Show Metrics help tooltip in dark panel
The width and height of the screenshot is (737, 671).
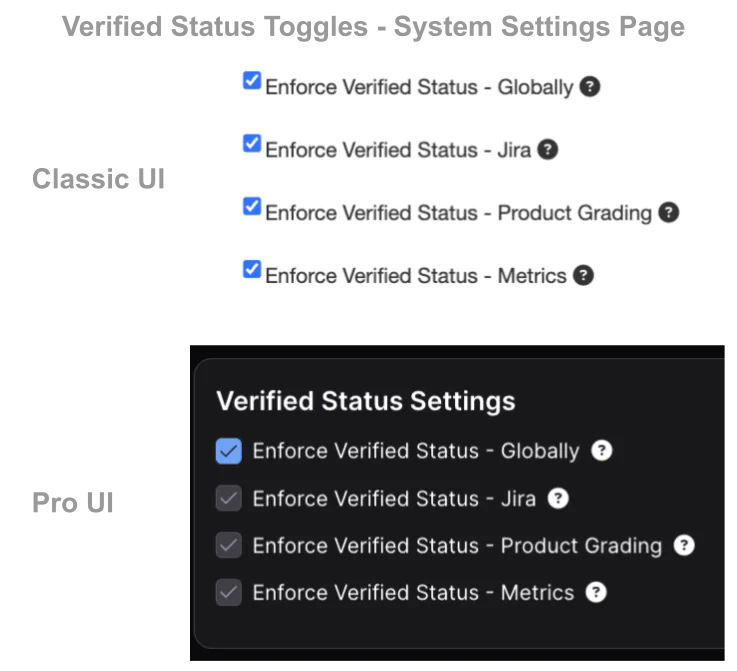pyautogui.click(x=596, y=592)
